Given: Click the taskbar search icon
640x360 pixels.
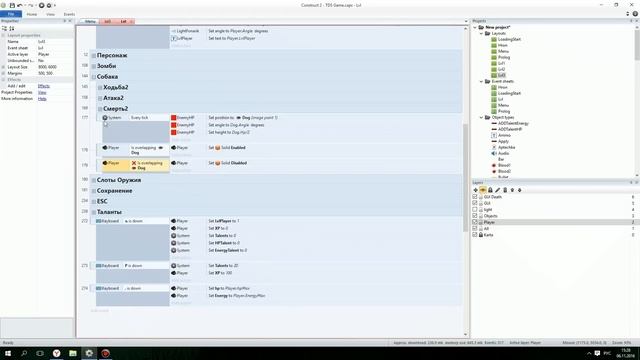Looking at the screenshot, I should pyautogui.click(x=24, y=353).
